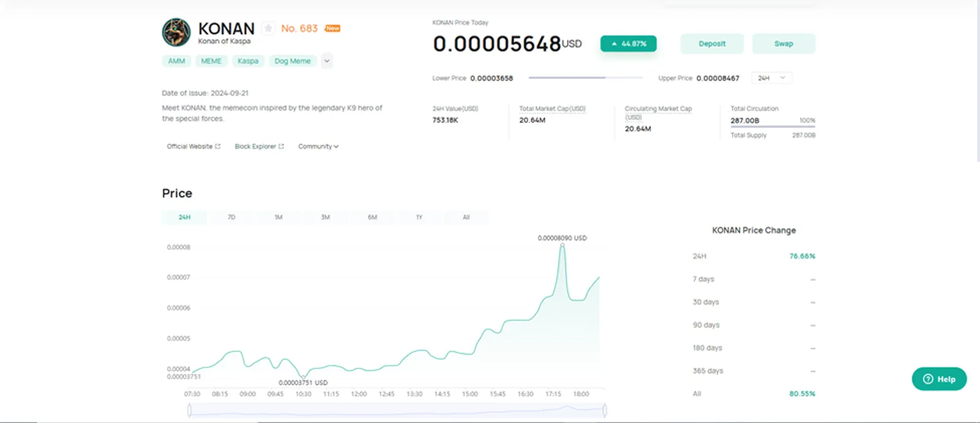Select the Dog Meme tag

tap(293, 61)
